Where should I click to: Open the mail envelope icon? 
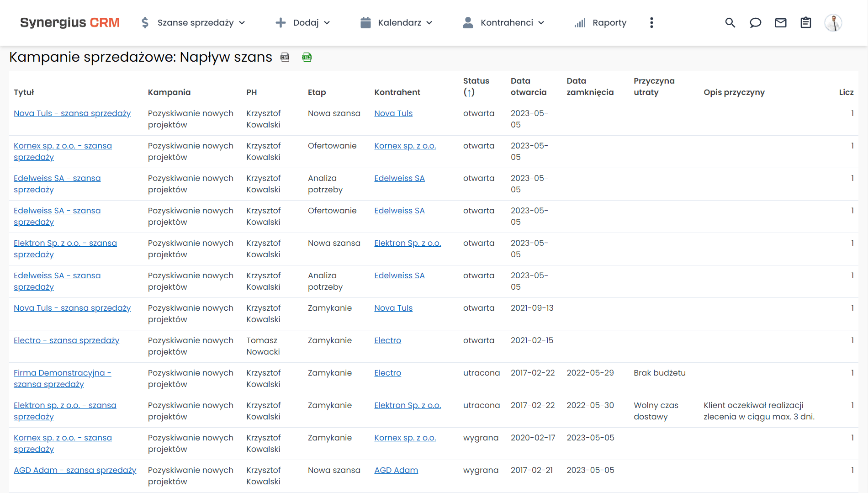(x=780, y=23)
